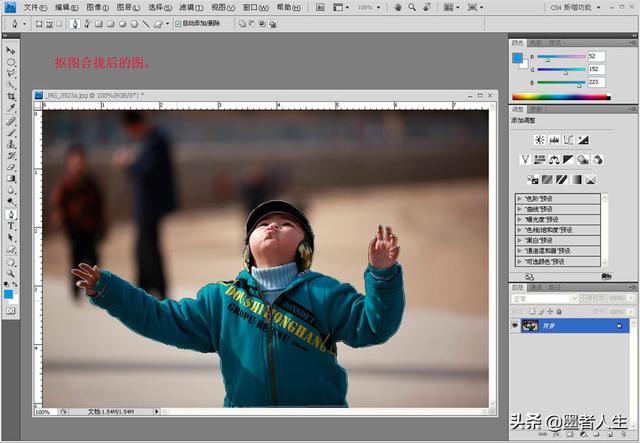This screenshot has height=443, width=640.
Task: Expand the "曲线" presets list item
Action: point(519,208)
